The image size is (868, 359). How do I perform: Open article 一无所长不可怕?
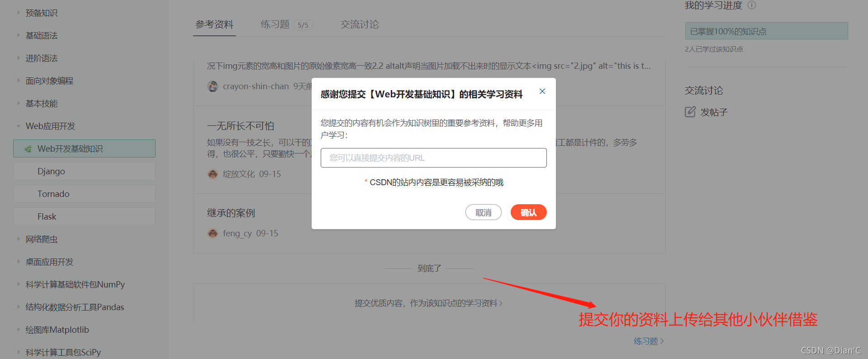(241, 126)
